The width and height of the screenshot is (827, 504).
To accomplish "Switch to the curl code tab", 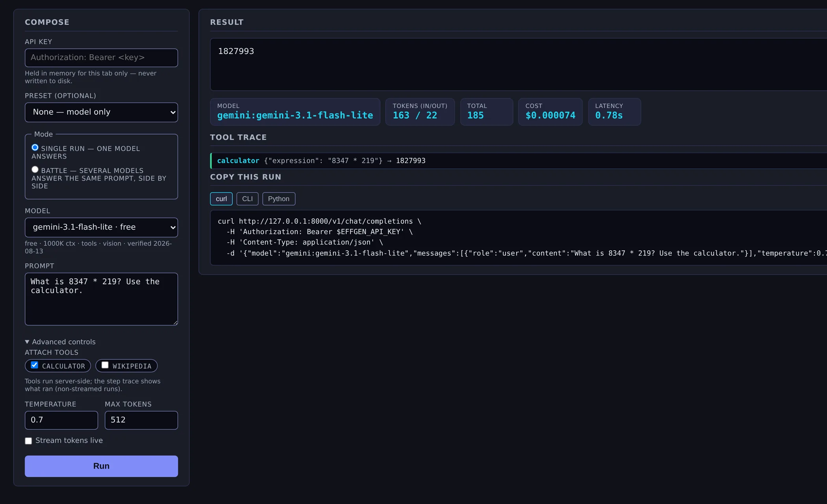I will (x=221, y=199).
